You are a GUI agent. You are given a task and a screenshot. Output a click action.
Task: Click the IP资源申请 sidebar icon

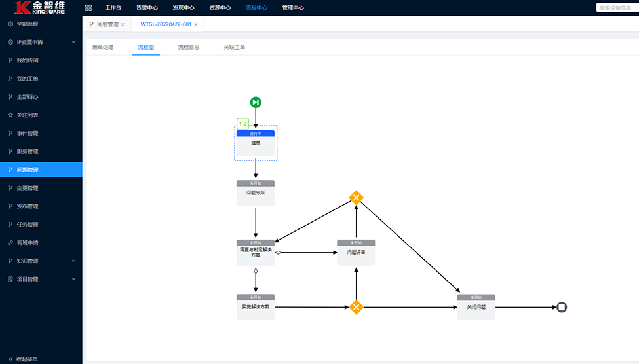click(x=10, y=42)
